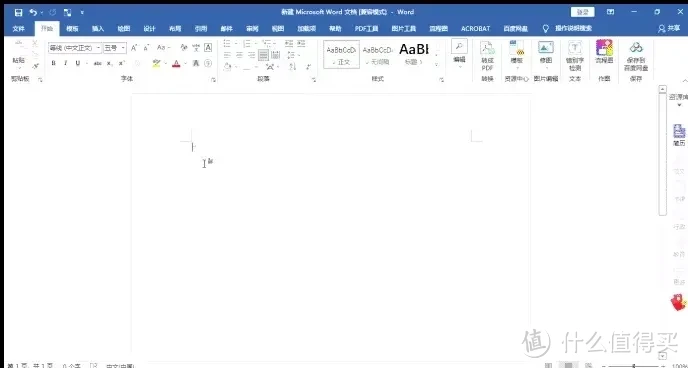Show or hide paragraph marks
The width and height of the screenshot is (688, 368).
[x=308, y=67]
